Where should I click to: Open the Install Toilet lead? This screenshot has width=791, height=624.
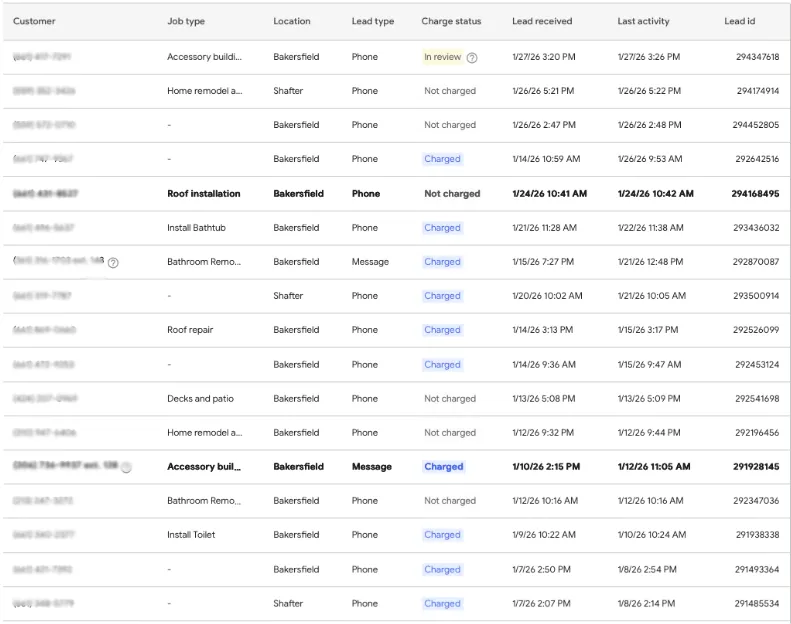[191, 535]
